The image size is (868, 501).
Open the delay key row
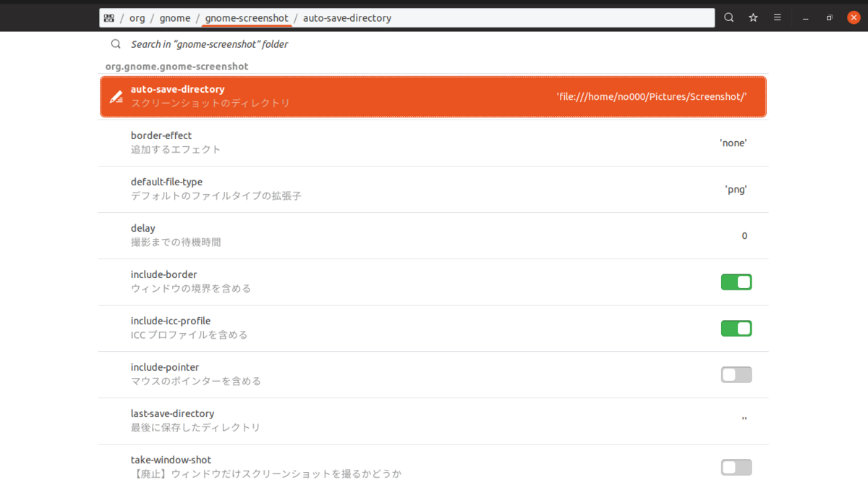click(x=433, y=236)
